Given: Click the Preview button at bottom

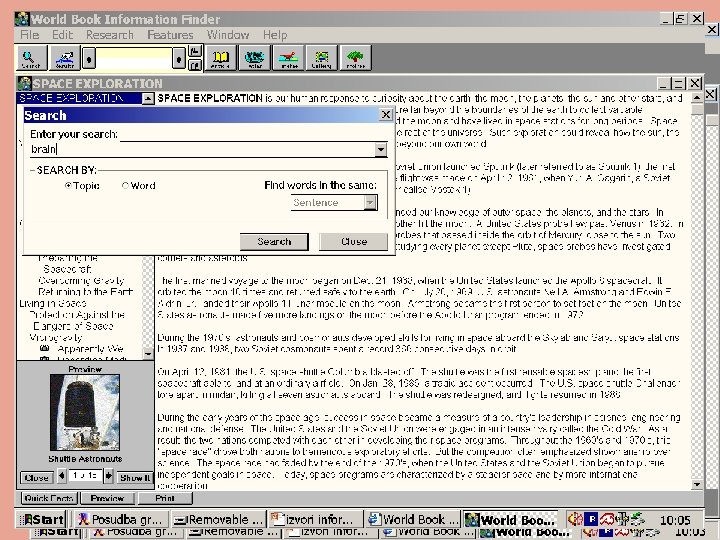Looking at the screenshot, I should pyautogui.click(x=107, y=498).
